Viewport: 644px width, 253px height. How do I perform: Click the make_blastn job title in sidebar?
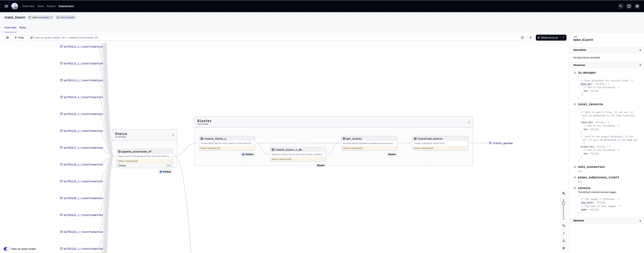coord(583,40)
